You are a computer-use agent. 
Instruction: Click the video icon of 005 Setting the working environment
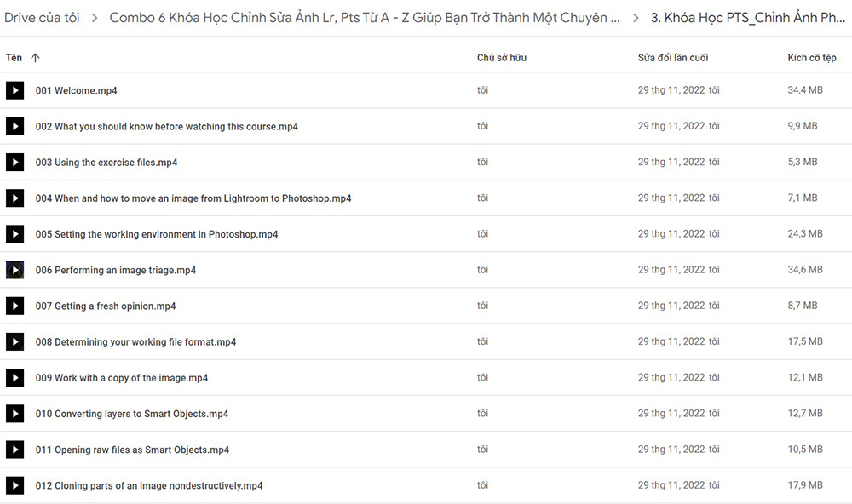click(14, 234)
